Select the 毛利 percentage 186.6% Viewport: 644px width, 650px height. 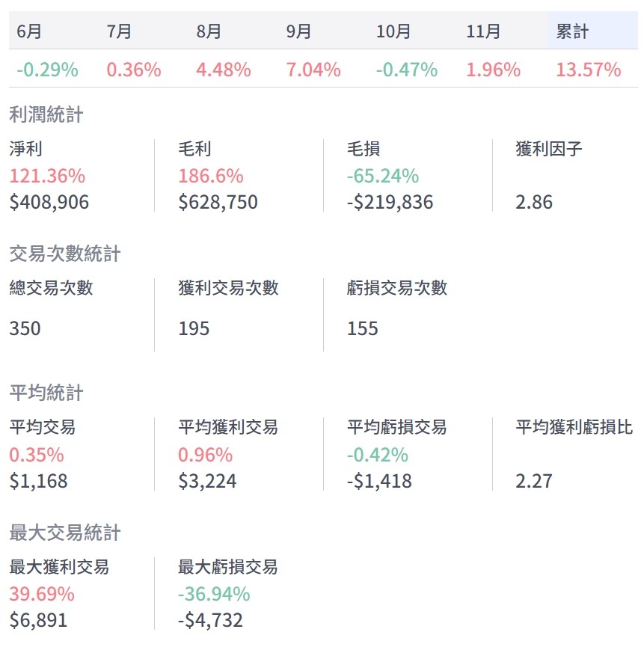tap(210, 176)
